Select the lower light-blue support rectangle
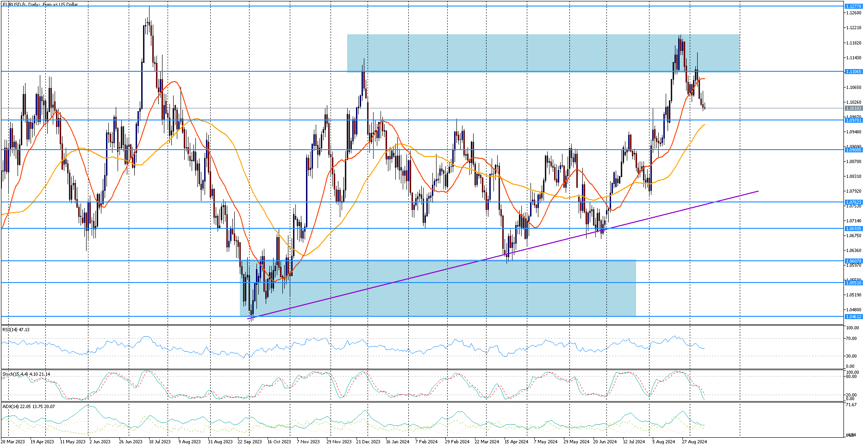Screen dimensions: 868x447 pyautogui.click(x=438, y=288)
